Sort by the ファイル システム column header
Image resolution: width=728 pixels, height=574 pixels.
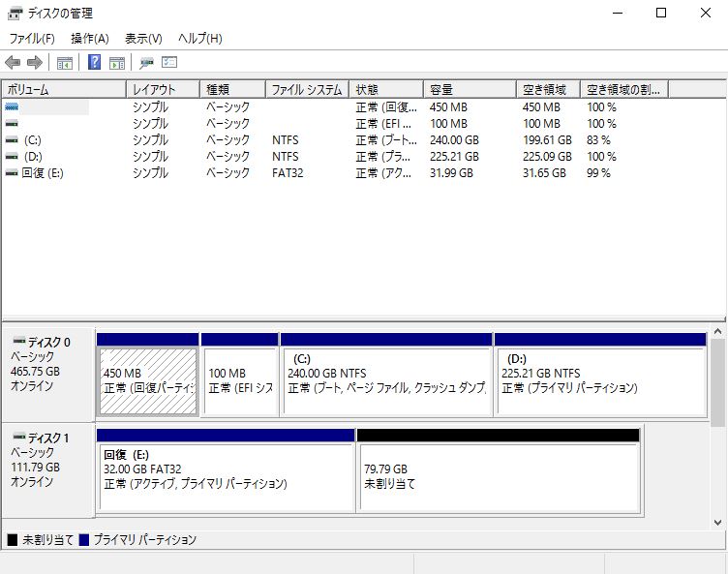click(x=307, y=89)
